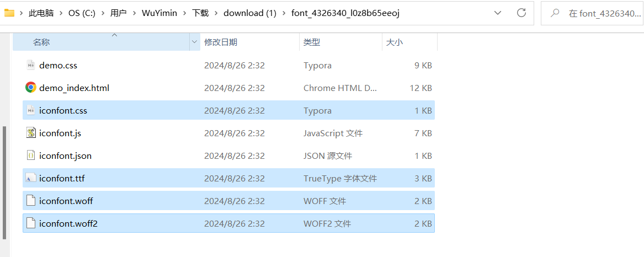Click the iconfont.css file icon
This screenshot has width=644, height=257.
31,110
